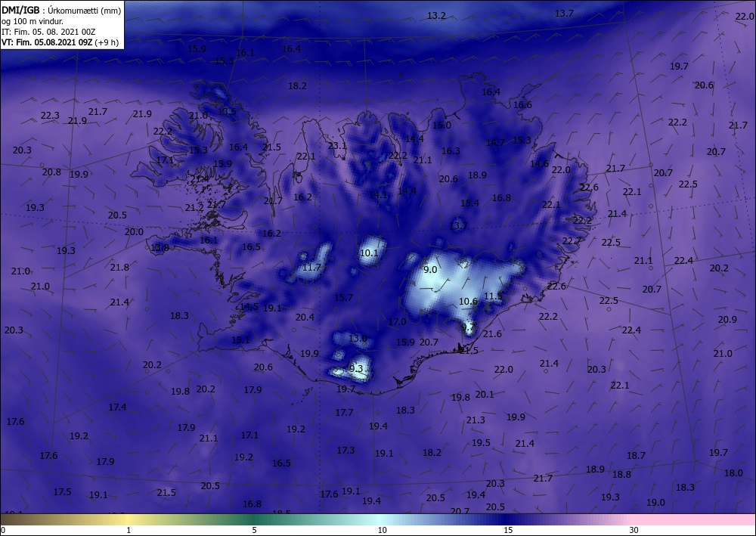756x536 pixels.
Task: Click the map value "20.9"
Action: (x=727, y=320)
